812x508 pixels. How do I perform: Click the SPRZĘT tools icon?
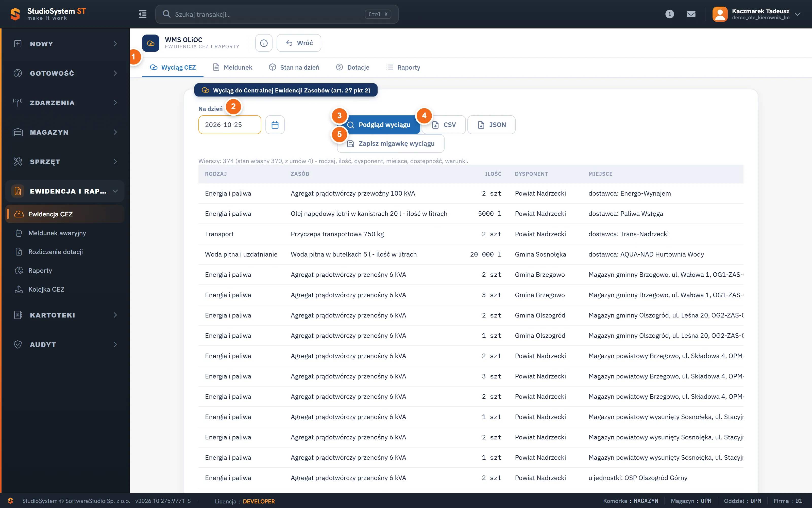[18, 162]
